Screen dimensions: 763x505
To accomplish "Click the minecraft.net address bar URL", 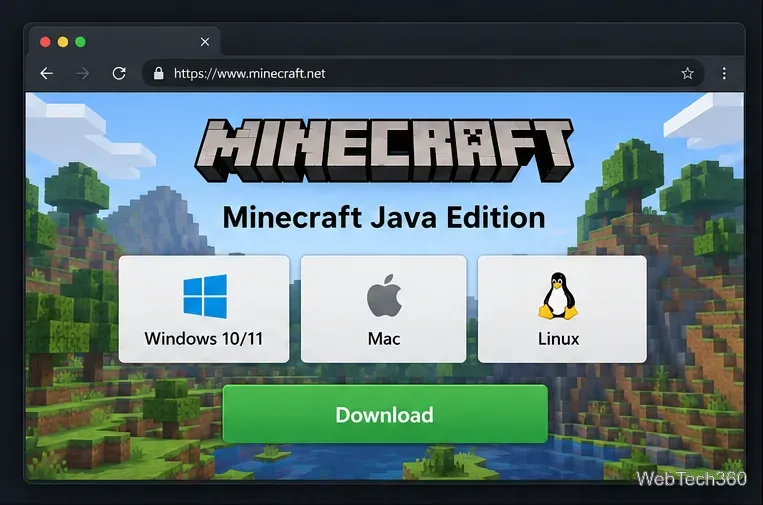I will (250, 73).
